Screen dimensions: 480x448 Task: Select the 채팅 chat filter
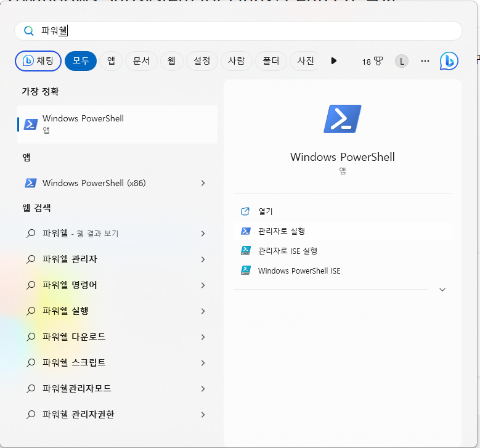coord(38,61)
